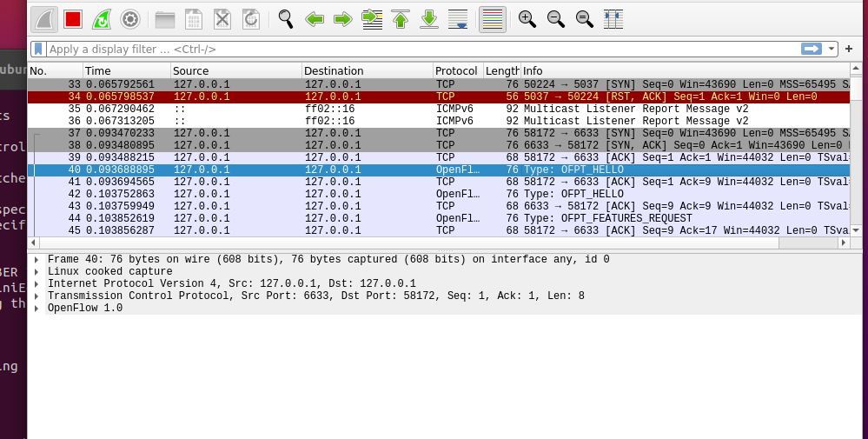Screen dimensions: 868x439
Task: Select packet 37 SYN 58172 to 6633
Action: [439, 133]
